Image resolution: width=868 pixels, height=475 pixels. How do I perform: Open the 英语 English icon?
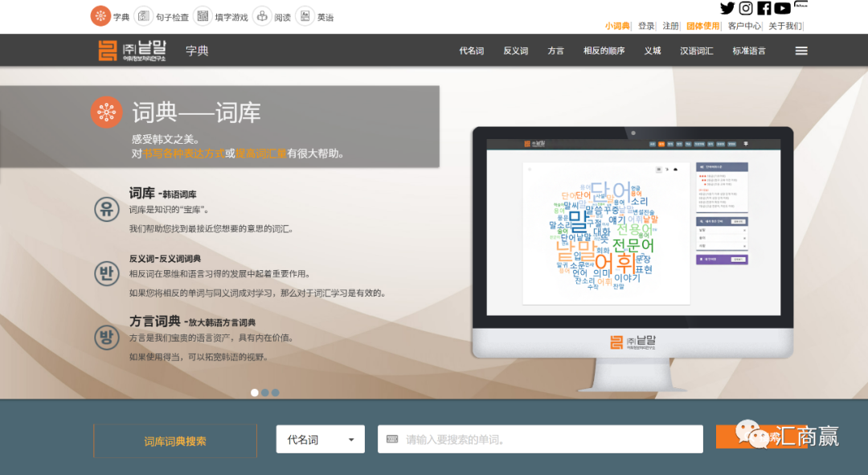(x=307, y=15)
